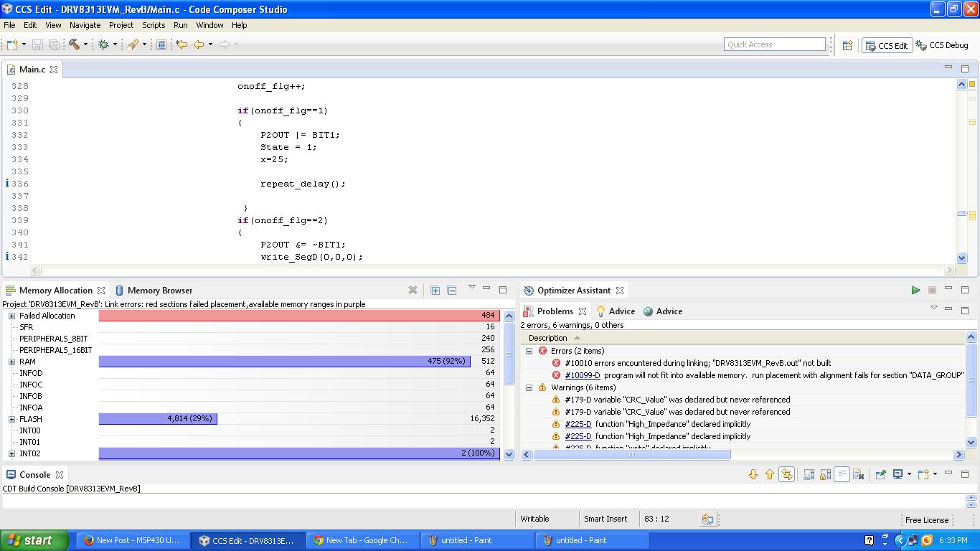Open the Scripts menu
The height and width of the screenshot is (551, 980).
click(x=154, y=25)
